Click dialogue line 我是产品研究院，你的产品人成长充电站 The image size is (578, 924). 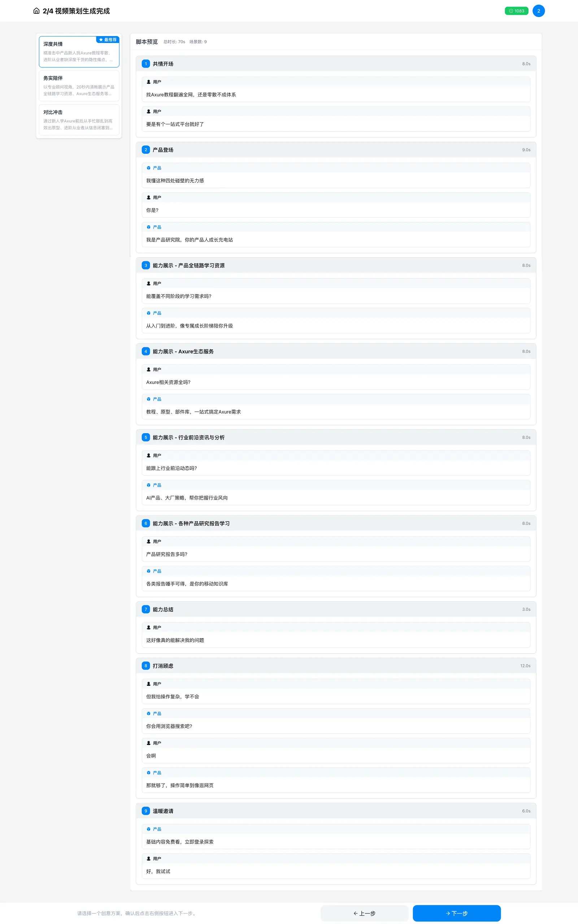pyautogui.click(x=189, y=240)
